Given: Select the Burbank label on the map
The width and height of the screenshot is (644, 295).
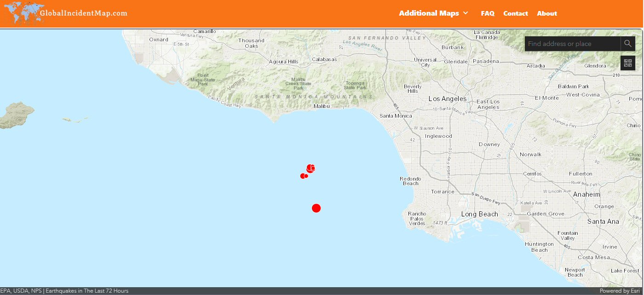Looking at the screenshot, I should tap(453, 47).
